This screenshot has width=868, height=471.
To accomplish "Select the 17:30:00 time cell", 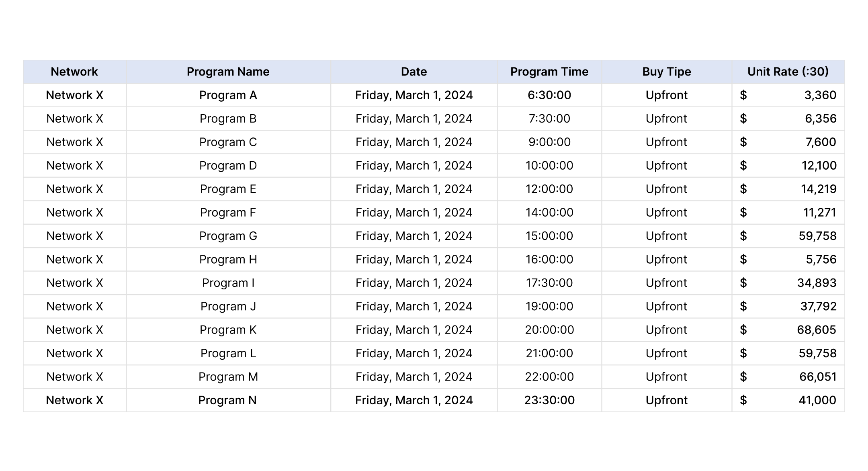I will click(549, 283).
